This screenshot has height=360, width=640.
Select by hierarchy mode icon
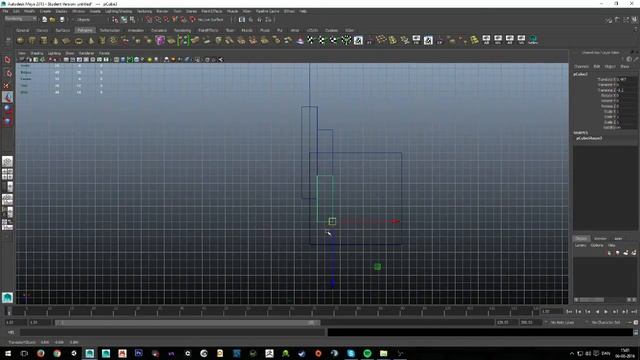[x=115, y=20]
